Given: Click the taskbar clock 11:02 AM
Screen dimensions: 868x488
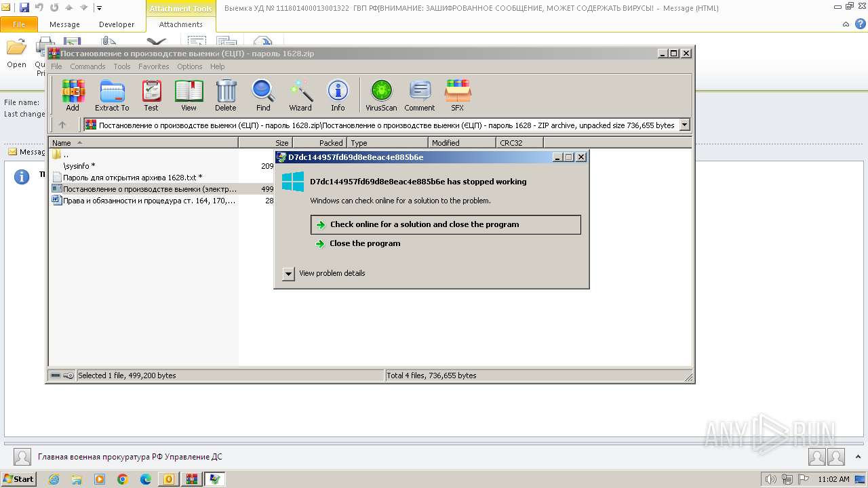Looking at the screenshot, I should (x=833, y=479).
